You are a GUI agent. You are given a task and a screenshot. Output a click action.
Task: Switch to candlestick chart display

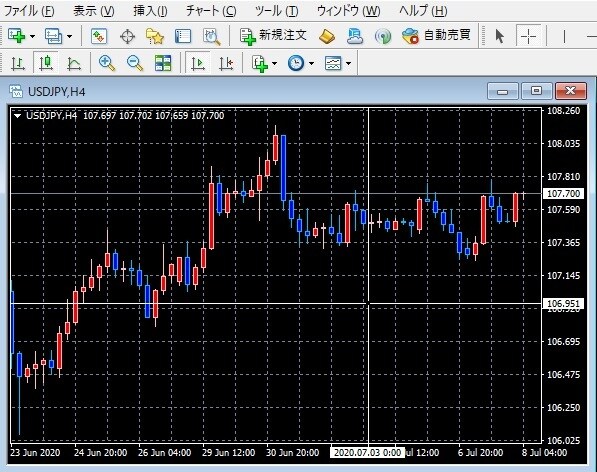46,63
